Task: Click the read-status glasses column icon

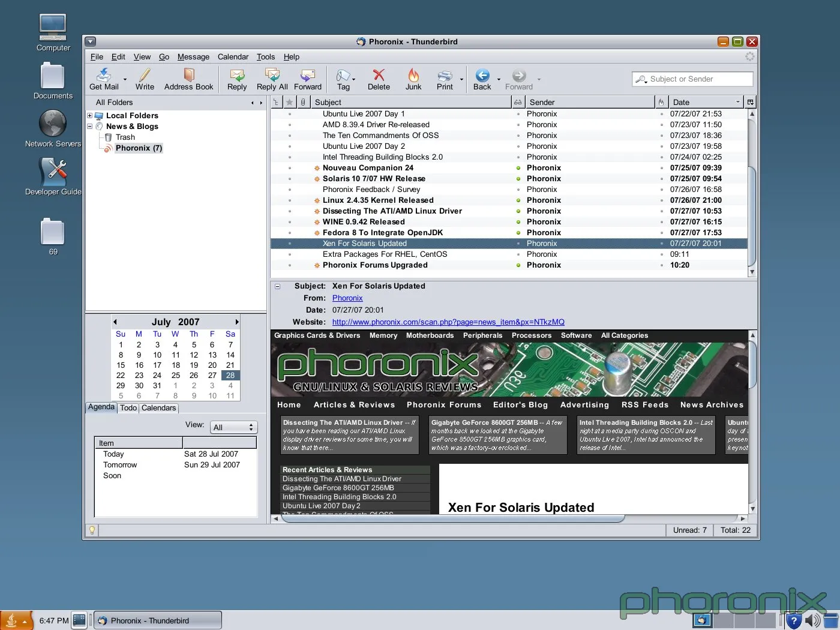Action: [x=518, y=102]
